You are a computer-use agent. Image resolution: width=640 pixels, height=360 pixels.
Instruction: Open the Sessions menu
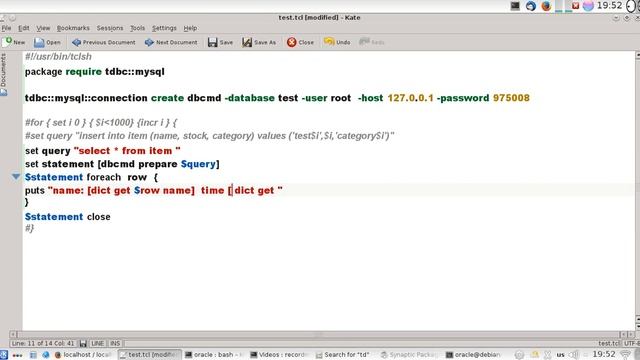pos(110,28)
